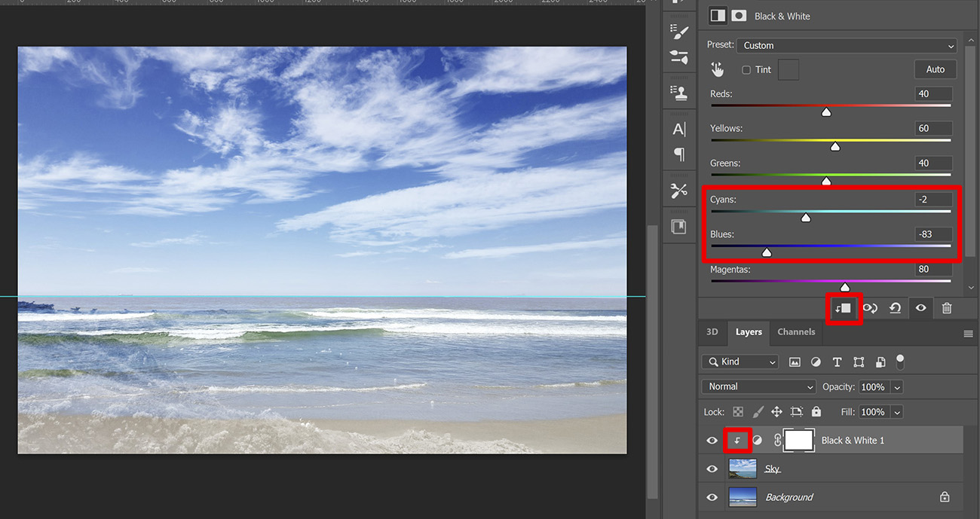Select the adjustment properties icon beside mask icon
This screenshot has width=980, height=519.
(x=718, y=15)
